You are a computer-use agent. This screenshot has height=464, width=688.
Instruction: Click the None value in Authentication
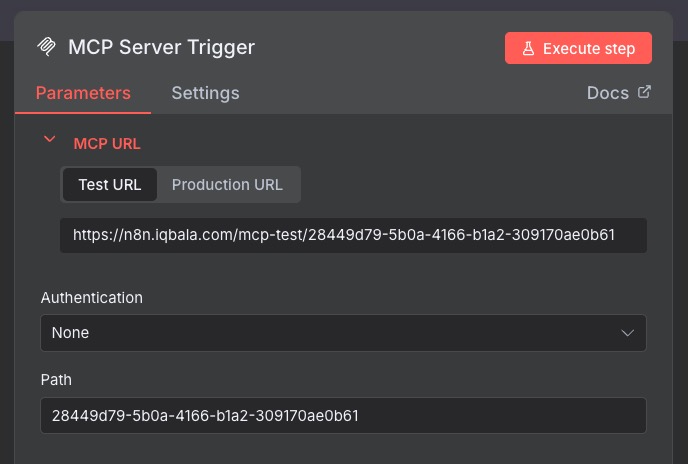71,333
